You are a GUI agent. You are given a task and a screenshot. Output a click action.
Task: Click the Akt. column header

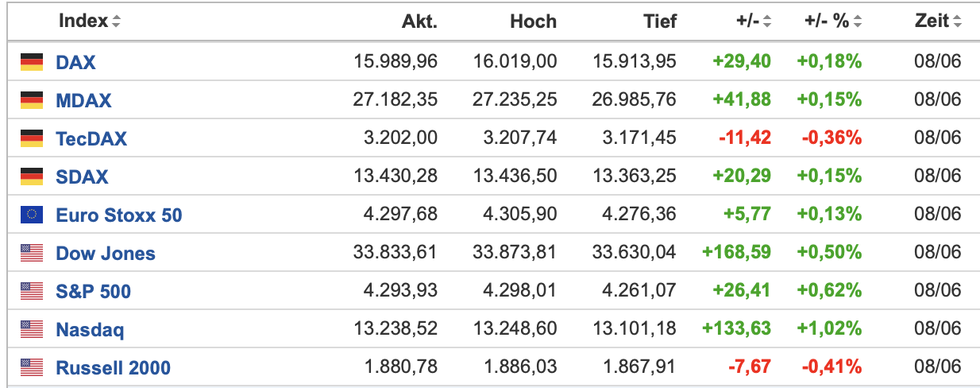[419, 21]
